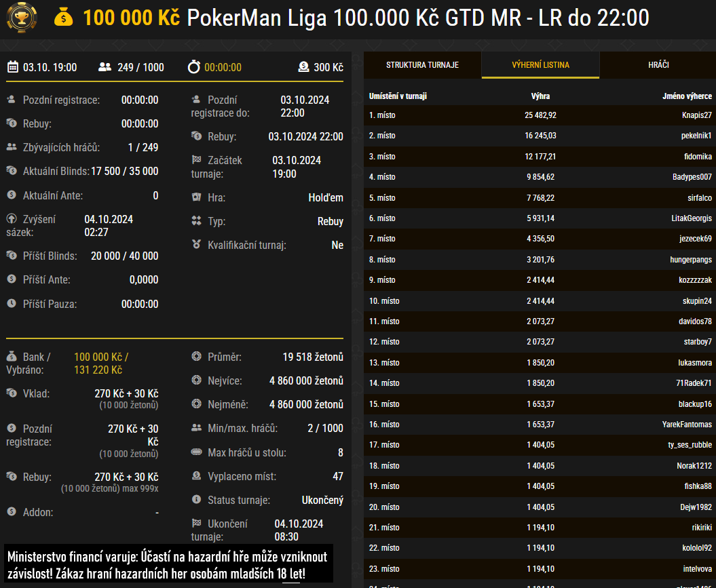The image size is (716, 588).
Task: Click the money bag icon in the title
Action: pyautogui.click(x=64, y=18)
